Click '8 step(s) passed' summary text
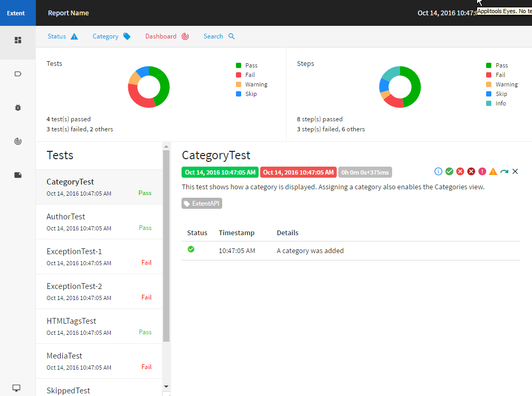 (x=320, y=119)
